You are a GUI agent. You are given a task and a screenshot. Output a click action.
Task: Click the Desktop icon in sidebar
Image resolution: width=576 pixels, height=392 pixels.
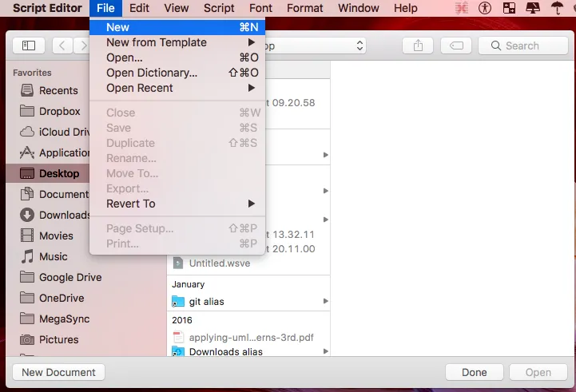[x=27, y=173]
